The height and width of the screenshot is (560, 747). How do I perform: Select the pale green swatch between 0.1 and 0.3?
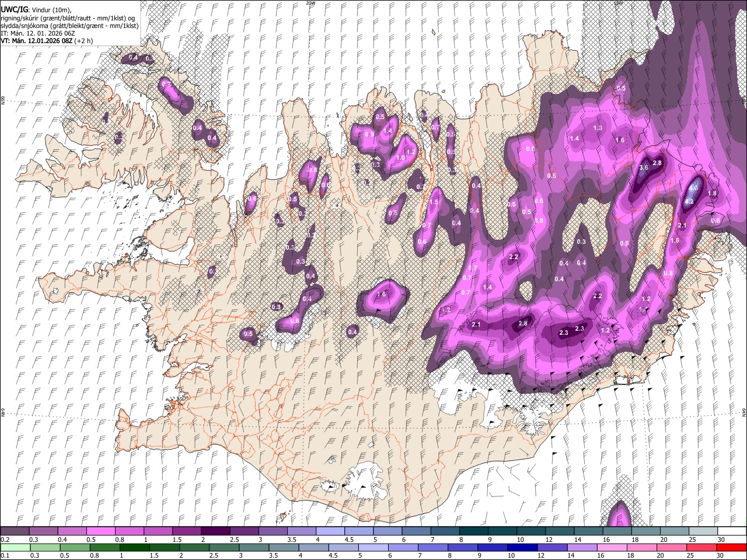[x=15, y=547]
